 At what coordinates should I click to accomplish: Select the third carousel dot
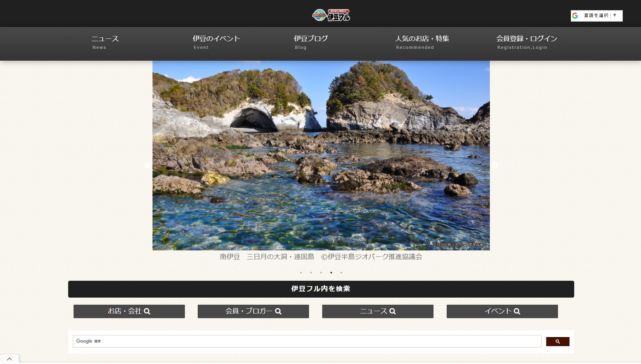click(x=321, y=273)
